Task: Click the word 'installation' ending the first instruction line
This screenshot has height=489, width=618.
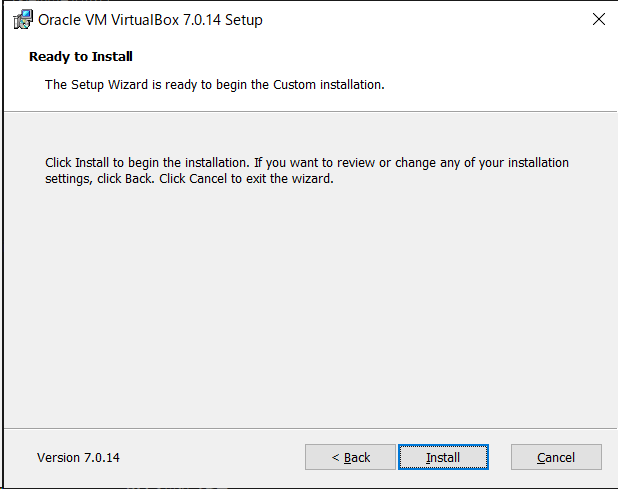Action: coord(538,163)
